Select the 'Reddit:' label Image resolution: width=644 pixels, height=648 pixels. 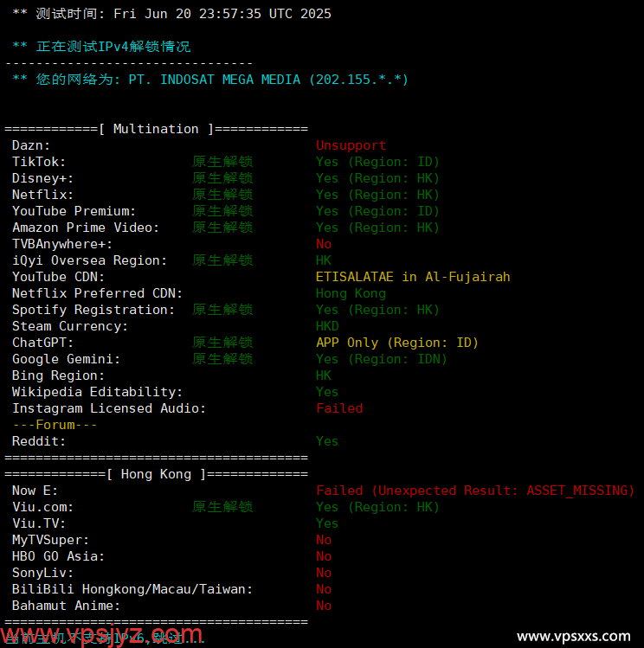39,441
